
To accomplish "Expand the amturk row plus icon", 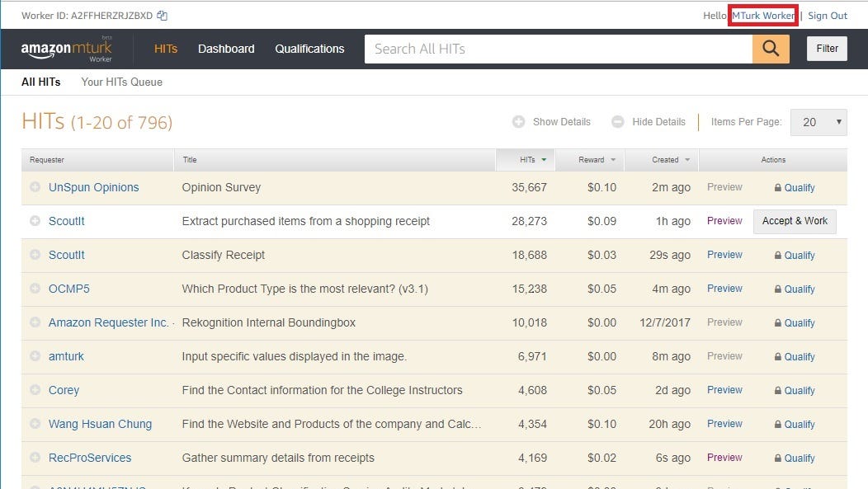I will coord(35,355).
